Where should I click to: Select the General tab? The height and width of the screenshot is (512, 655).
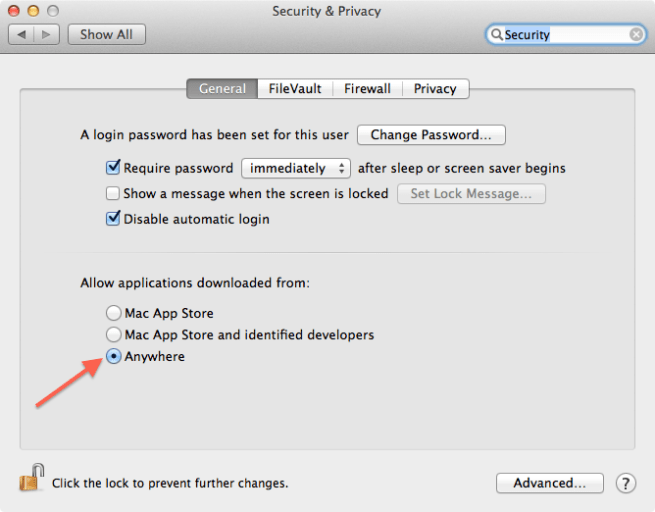click(x=222, y=88)
